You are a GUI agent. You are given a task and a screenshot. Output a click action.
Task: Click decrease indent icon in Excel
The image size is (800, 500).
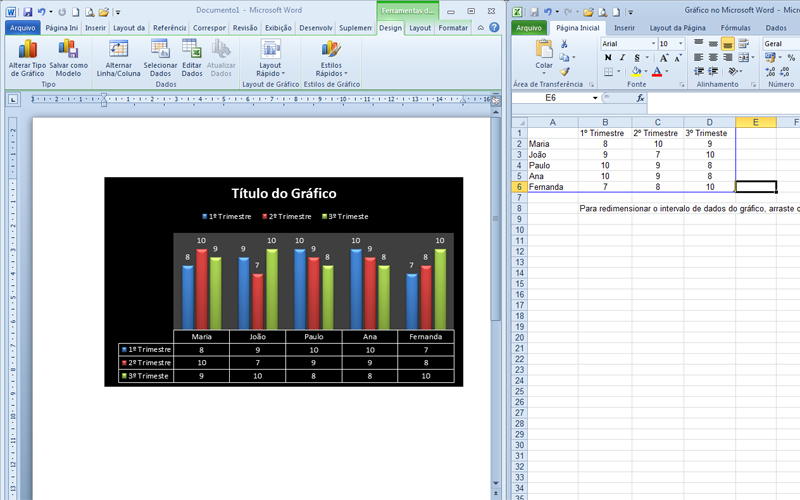[x=699, y=71]
